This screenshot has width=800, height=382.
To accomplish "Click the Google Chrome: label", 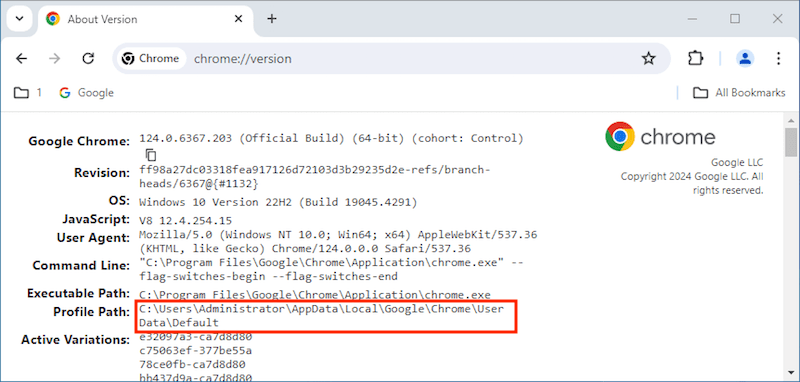I will click(79, 141).
